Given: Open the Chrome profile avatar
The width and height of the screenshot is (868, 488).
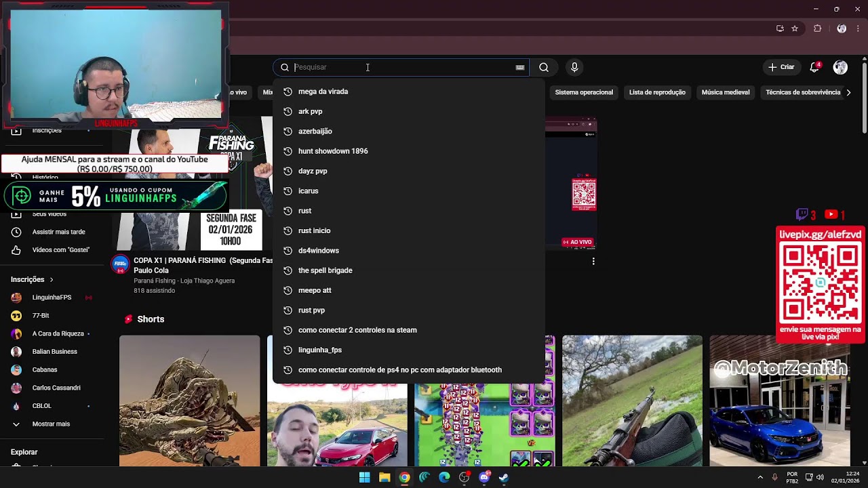Looking at the screenshot, I should pyautogui.click(x=842, y=28).
